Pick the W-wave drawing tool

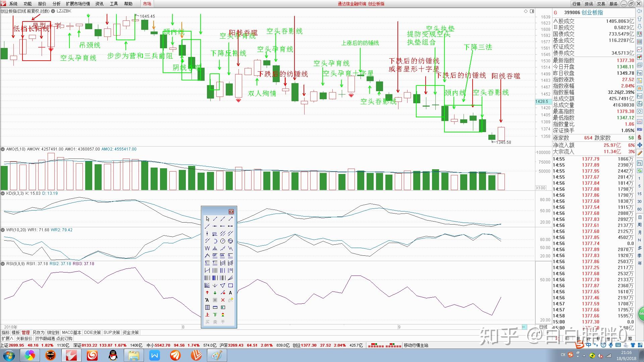click(x=207, y=248)
